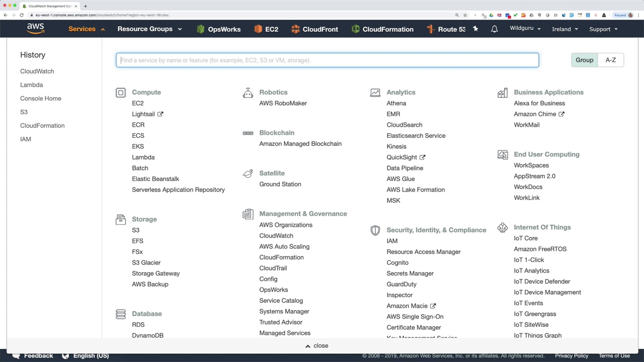Expand the Resource Groups dropdown
The image size is (644, 362).
coord(149,29)
